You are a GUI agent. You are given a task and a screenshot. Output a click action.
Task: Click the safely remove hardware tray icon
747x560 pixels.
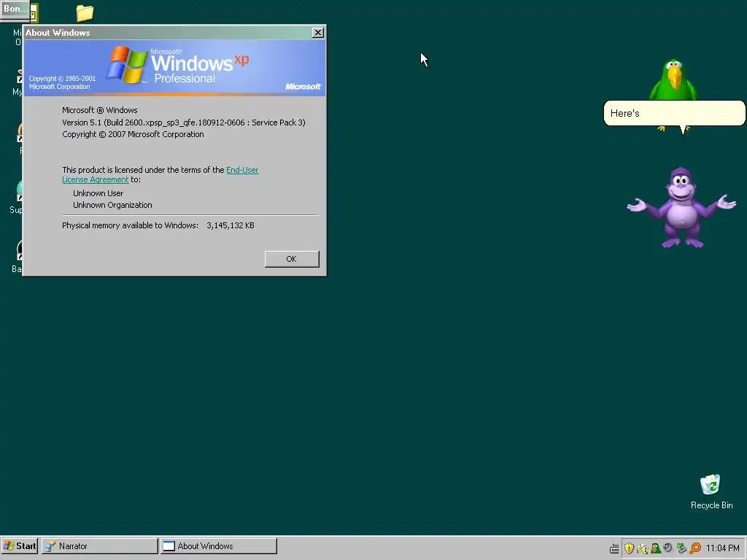(x=682, y=548)
